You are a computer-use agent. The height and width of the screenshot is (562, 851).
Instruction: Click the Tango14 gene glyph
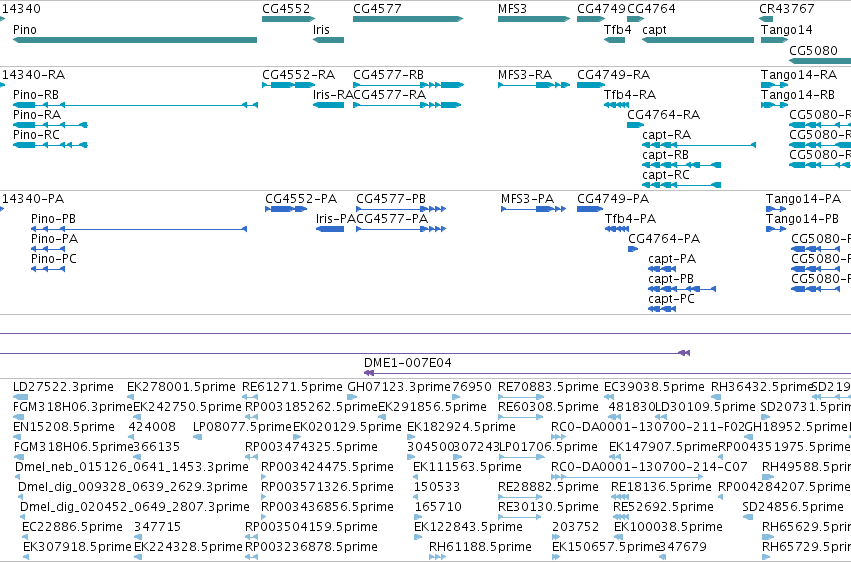click(x=774, y=40)
